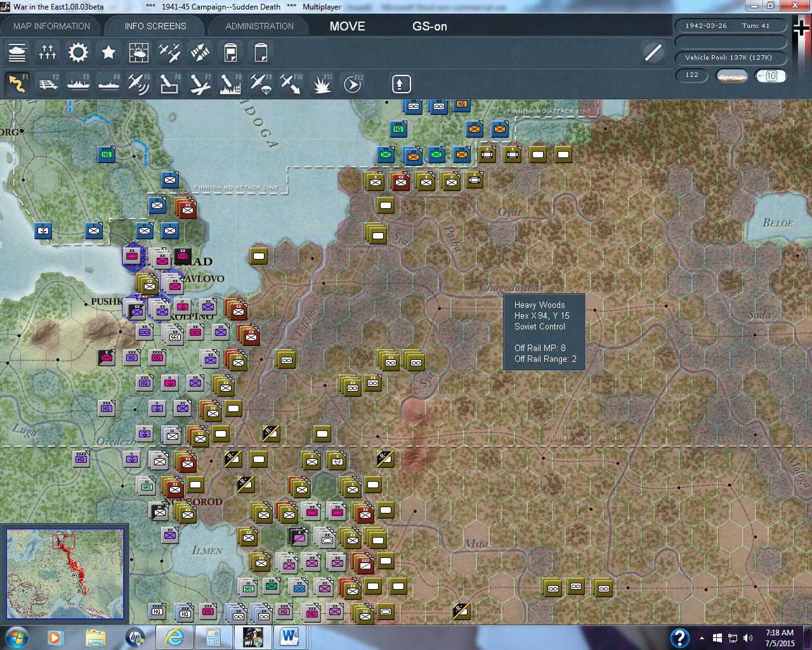Select F8 Bomb city mode

[230, 84]
